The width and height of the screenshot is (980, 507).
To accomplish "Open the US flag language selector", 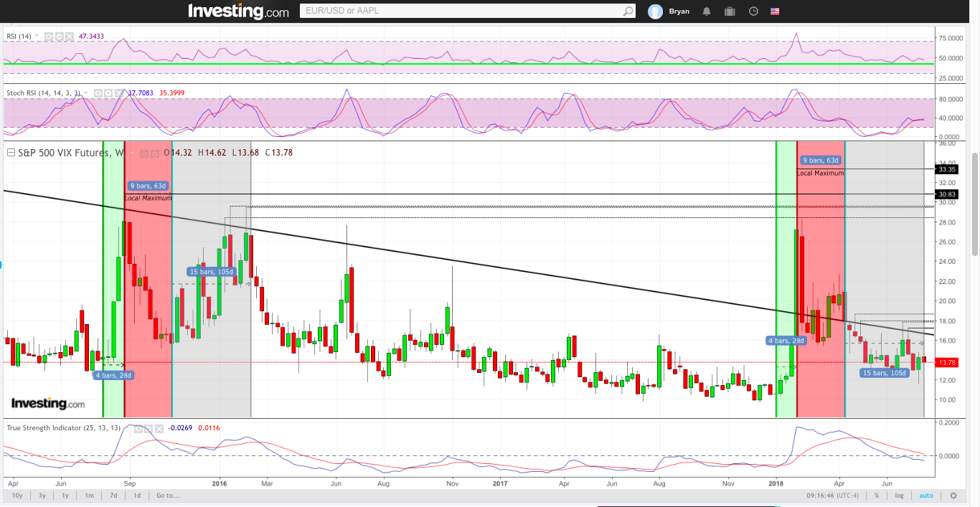I will click(x=775, y=11).
